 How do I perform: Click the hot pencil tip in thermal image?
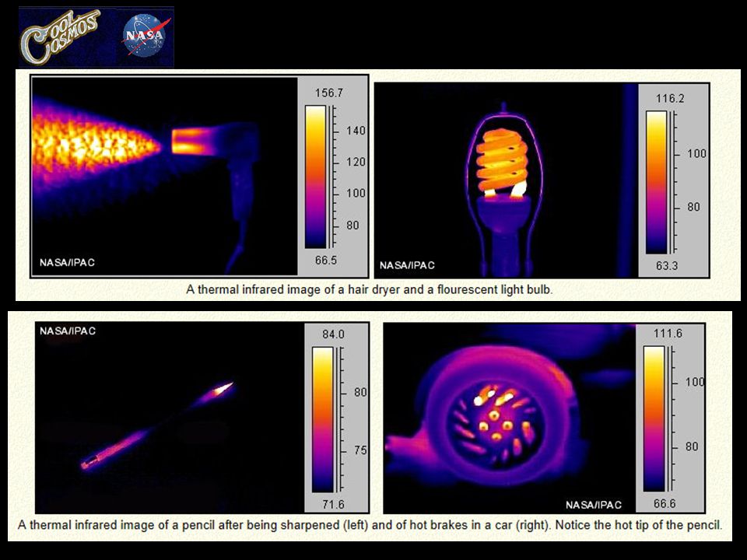[x=223, y=389]
